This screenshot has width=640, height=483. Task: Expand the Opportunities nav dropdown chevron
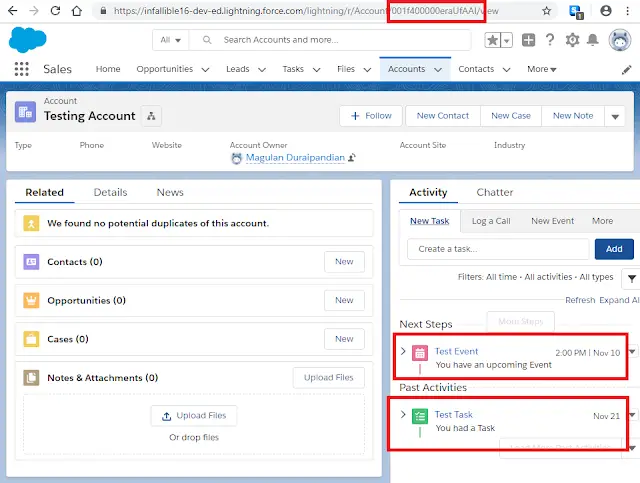coord(205,70)
